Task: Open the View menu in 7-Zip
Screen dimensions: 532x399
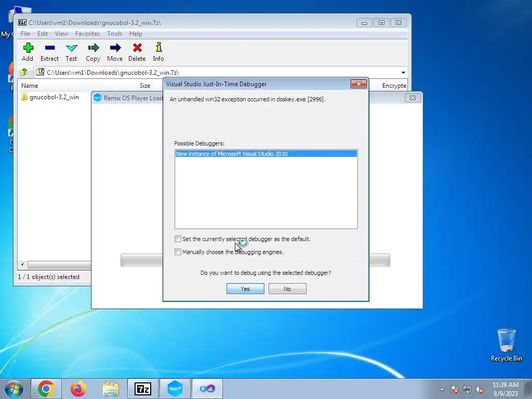Action: (61, 34)
